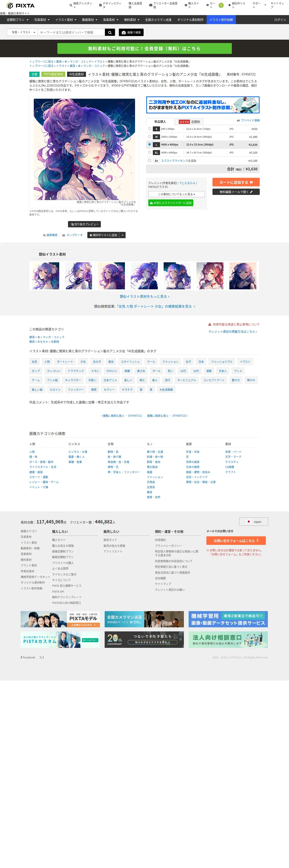Click the Japan flag icon
Screen dimensions: 289x868
[249, 522]
